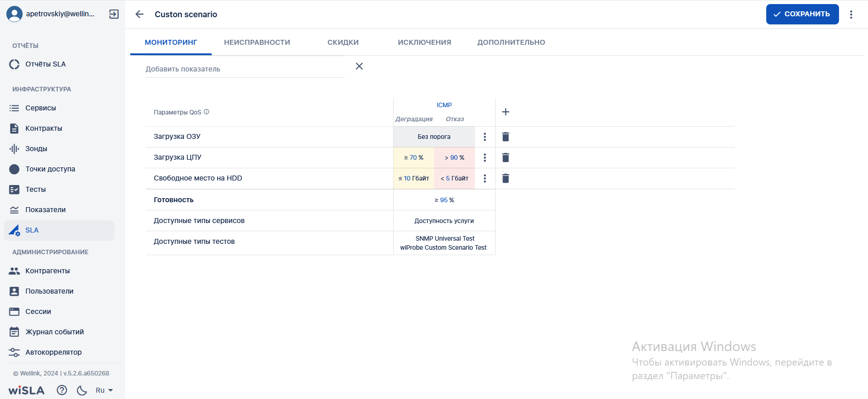Delete the Загрузка ОЗУ row

click(506, 137)
